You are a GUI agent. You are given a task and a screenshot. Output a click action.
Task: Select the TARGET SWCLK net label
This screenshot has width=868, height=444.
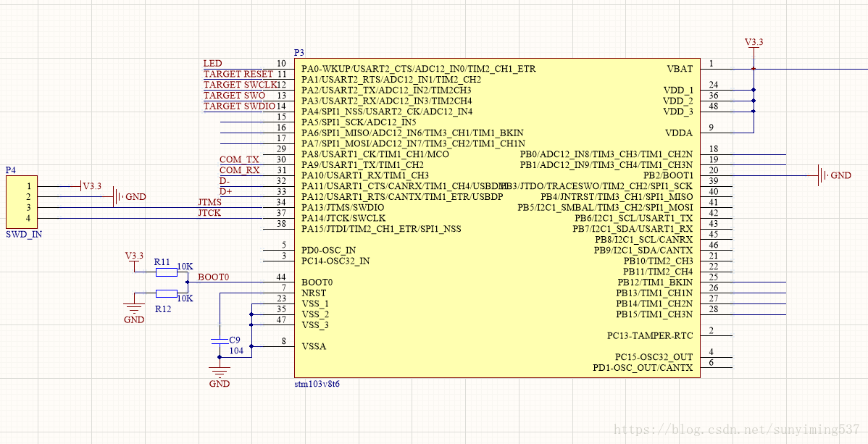(x=240, y=85)
